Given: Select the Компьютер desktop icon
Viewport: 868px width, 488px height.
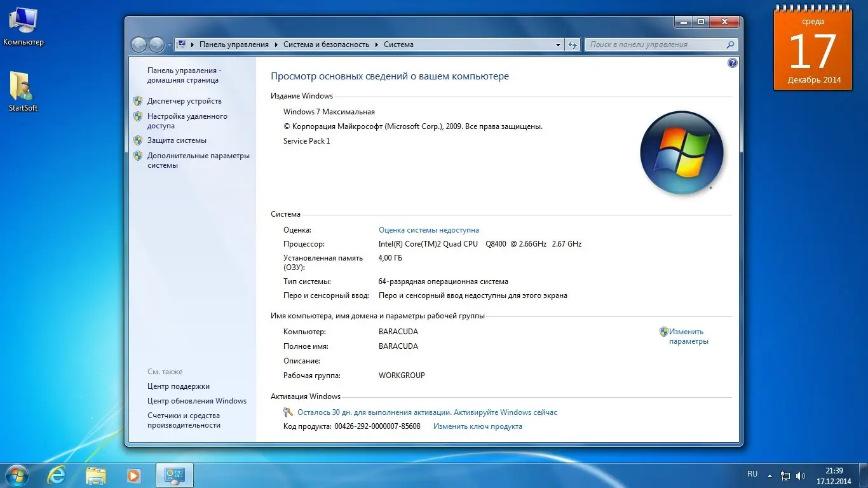Looking at the screenshot, I should 24,27.
